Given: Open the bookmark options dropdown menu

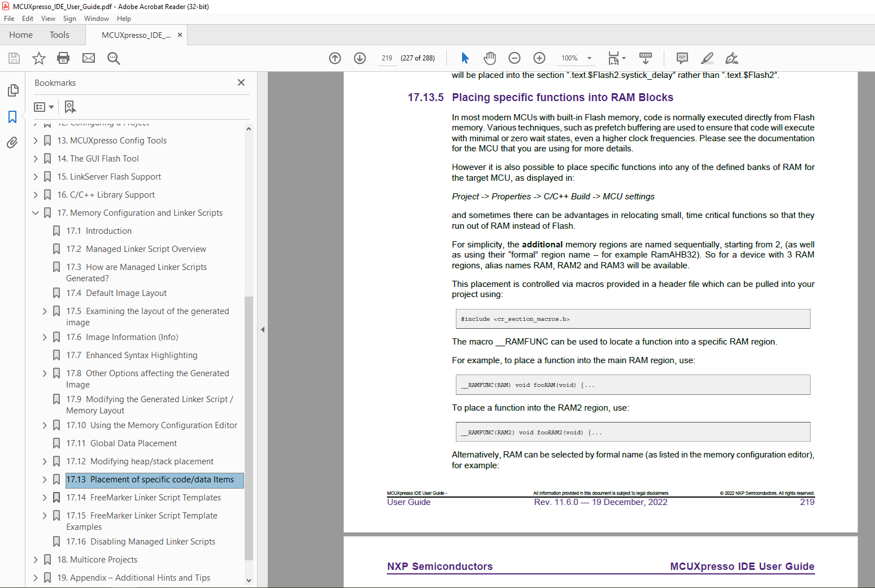Looking at the screenshot, I should pos(44,107).
